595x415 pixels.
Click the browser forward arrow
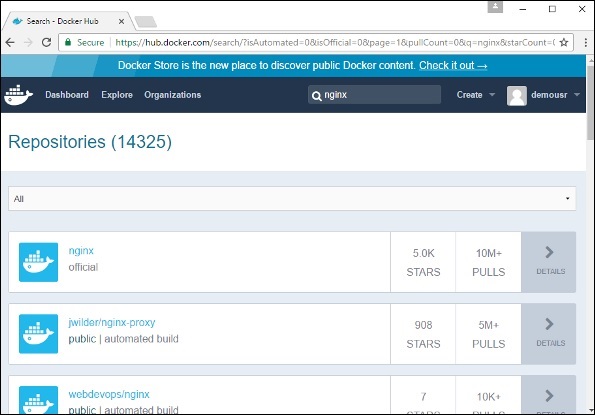point(28,42)
